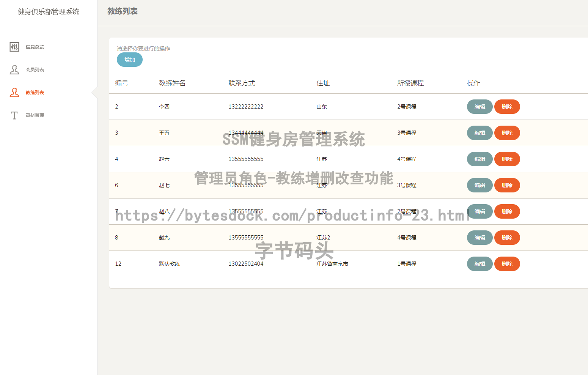Select 4号课程 in the 赵六 row
The image size is (588, 375).
coord(407,159)
